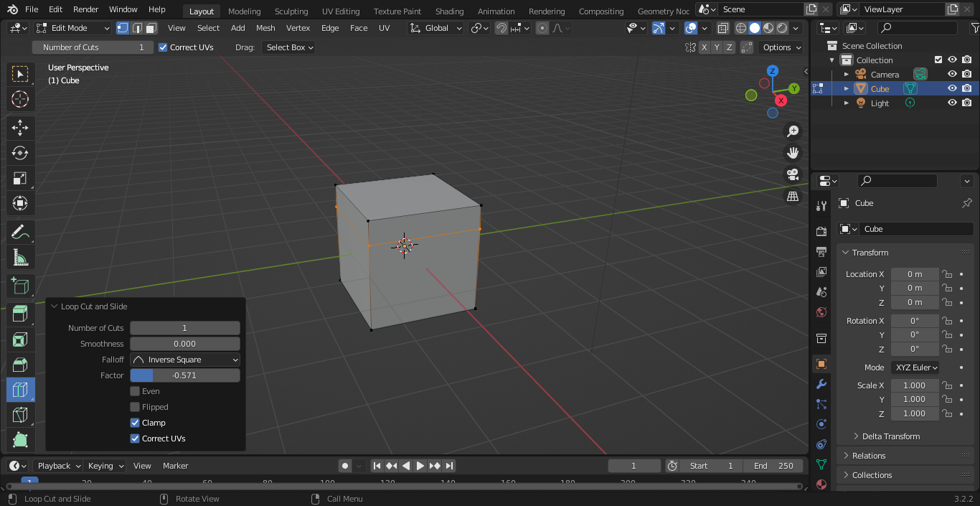Select the Measure tool

tap(20, 258)
